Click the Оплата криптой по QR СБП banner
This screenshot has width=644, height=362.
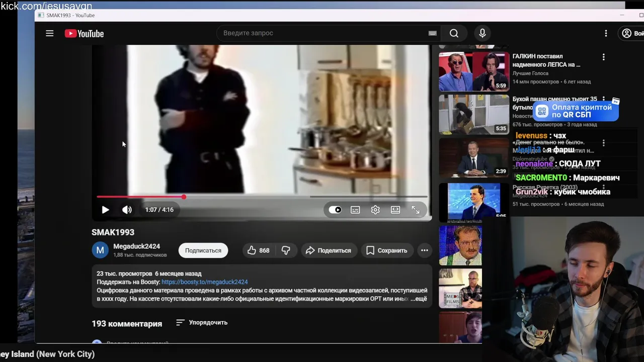click(576, 111)
